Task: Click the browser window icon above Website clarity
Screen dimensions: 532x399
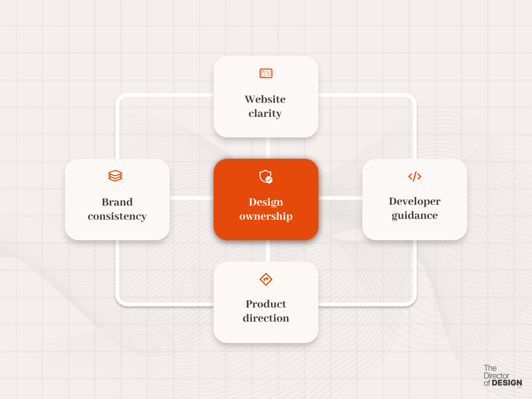Action: tap(266, 73)
